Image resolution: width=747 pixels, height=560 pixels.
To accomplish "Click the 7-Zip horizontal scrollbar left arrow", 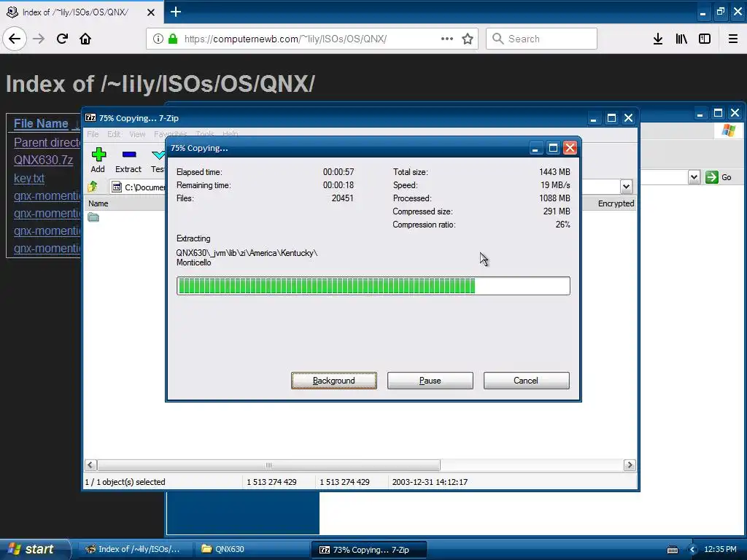I will [x=90, y=465].
